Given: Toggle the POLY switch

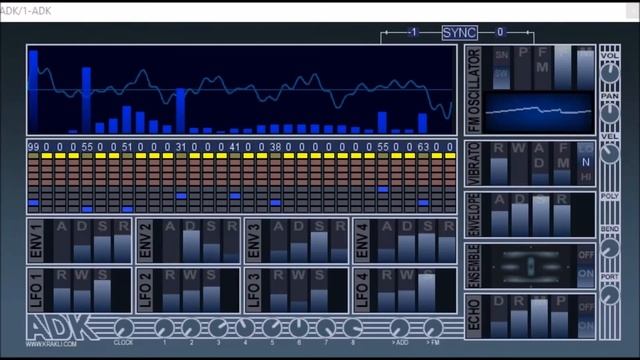Looking at the screenshot, I should (x=609, y=196).
